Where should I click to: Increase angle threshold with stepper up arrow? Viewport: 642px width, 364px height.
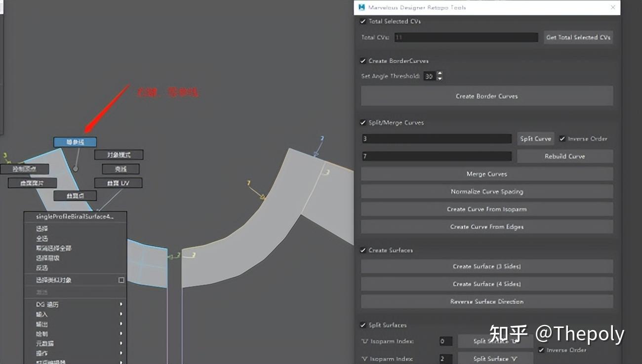pos(440,74)
